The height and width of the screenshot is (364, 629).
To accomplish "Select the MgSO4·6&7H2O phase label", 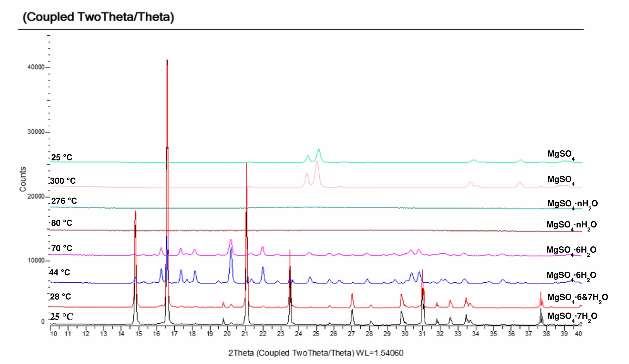I will [577, 298].
